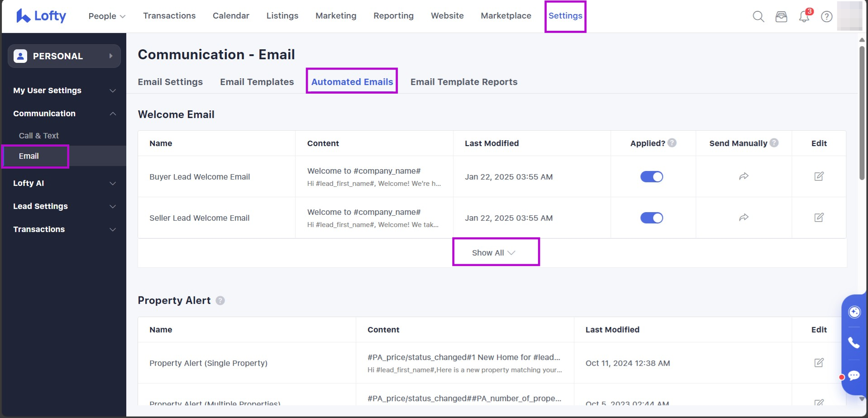This screenshot has width=868, height=418.
Task: Edit the Buyer Lead Welcome Email
Action: coord(819,176)
